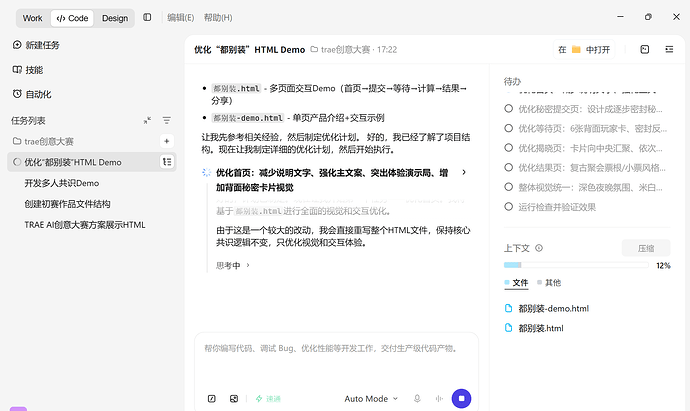Switch to the Work tab
Image resolution: width=690 pixels, height=411 pixels.
pyautogui.click(x=33, y=18)
